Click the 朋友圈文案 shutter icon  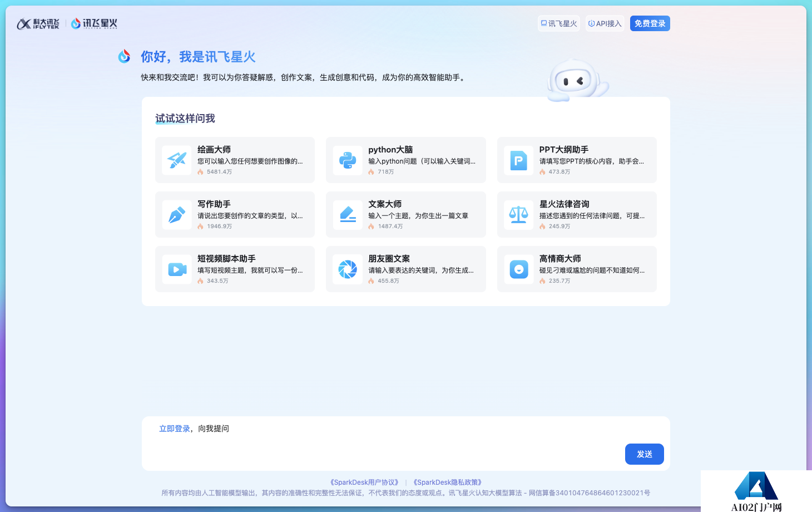[348, 269]
